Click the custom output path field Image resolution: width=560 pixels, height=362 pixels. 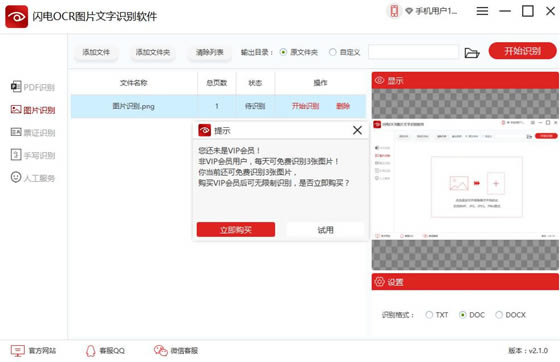point(413,52)
